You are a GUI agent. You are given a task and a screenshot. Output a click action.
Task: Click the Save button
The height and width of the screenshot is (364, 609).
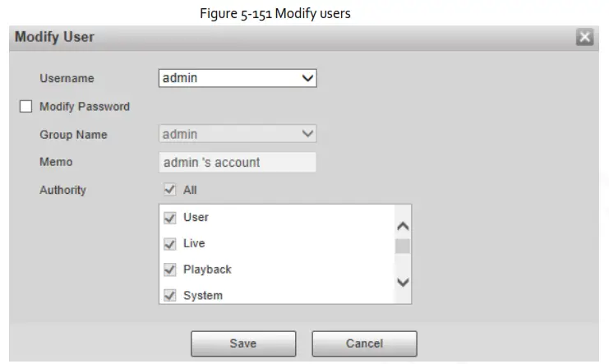(x=243, y=343)
